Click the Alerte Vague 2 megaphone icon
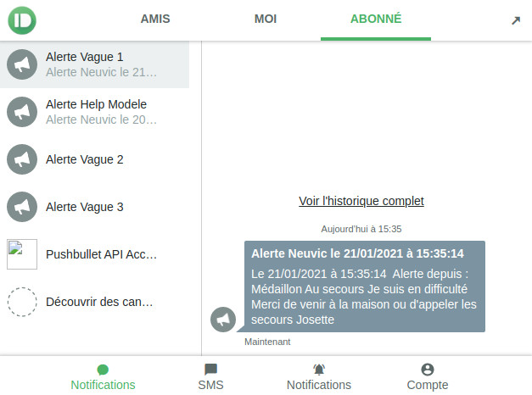The image size is (532, 395). click(x=22, y=159)
